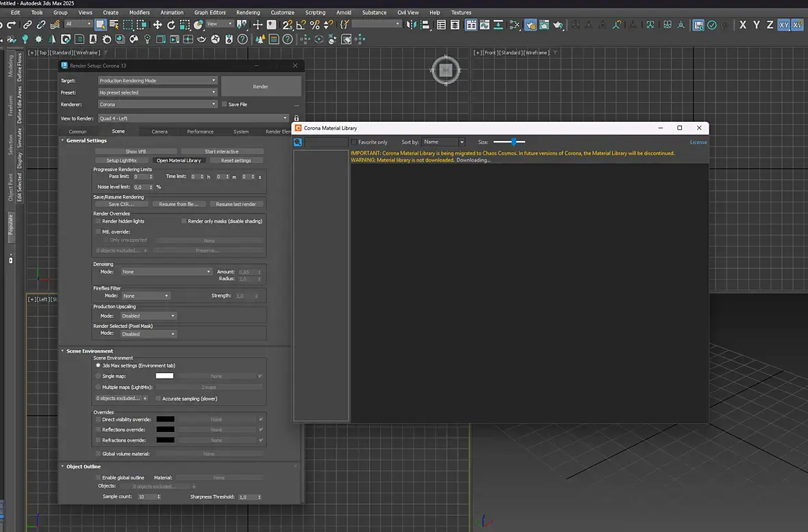Open the Graph Editors menu
The width and height of the screenshot is (808, 532).
pos(210,12)
